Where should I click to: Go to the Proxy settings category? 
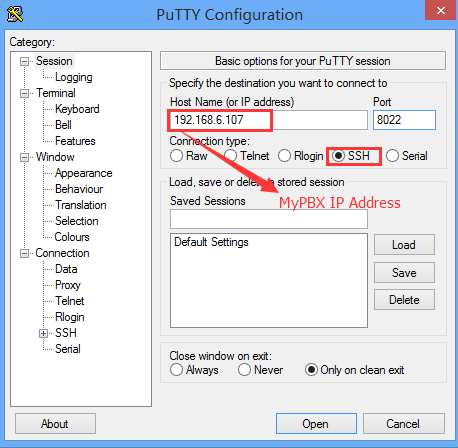[x=68, y=285]
